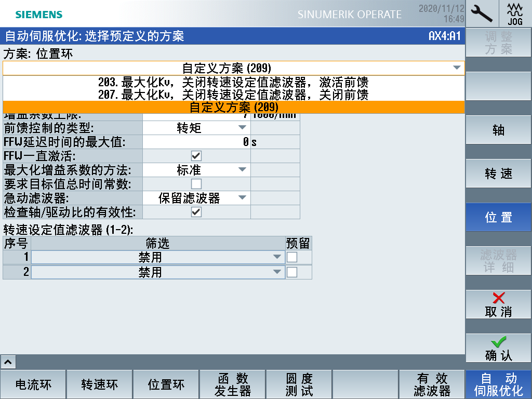Click the wrench settings icon
Screen dimensions: 532x399
point(482,14)
